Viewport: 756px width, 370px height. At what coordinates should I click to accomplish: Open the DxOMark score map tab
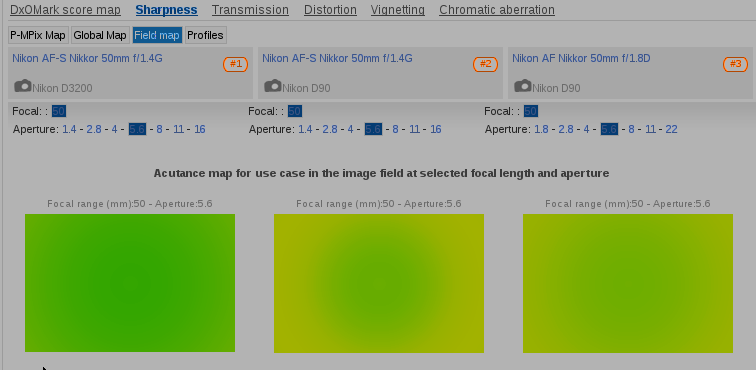tap(65, 10)
